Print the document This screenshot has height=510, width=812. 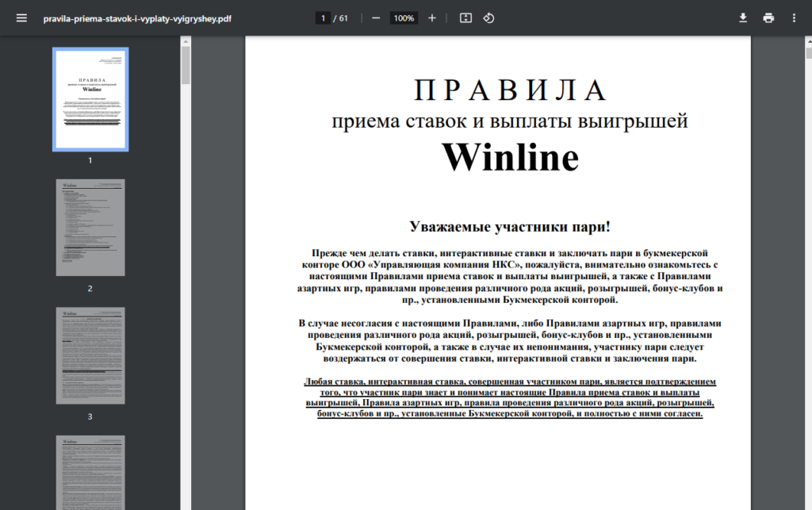tap(768, 18)
